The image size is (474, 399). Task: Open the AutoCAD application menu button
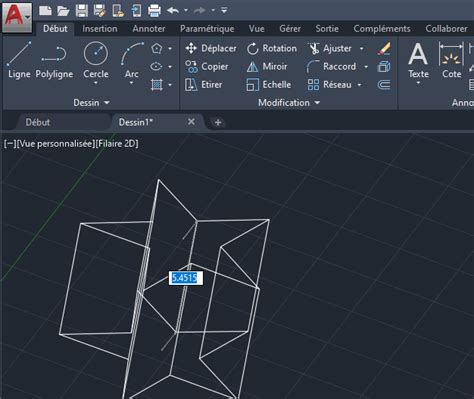[x=17, y=17]
